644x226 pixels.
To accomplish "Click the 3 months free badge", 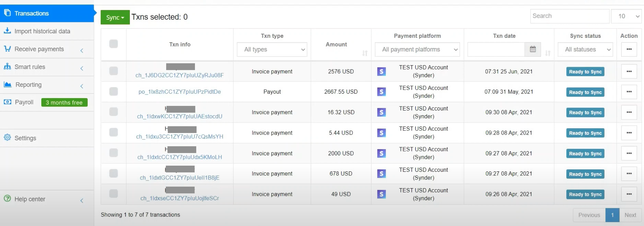I will (x=64, y=103).
